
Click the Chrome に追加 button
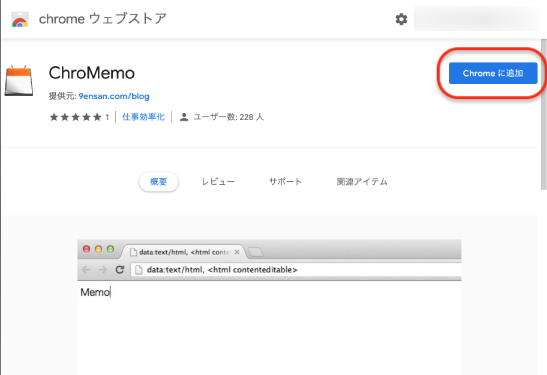tap(493, 73)
